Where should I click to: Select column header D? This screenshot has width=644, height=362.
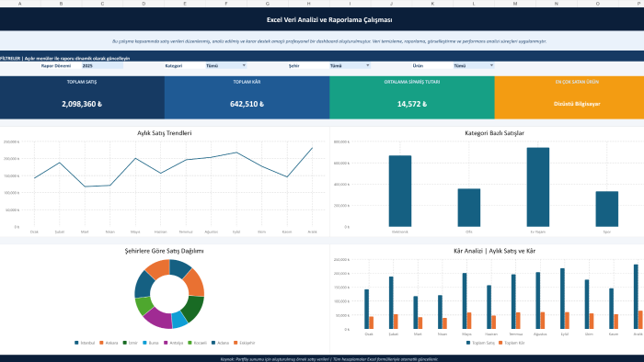(144, 4)
